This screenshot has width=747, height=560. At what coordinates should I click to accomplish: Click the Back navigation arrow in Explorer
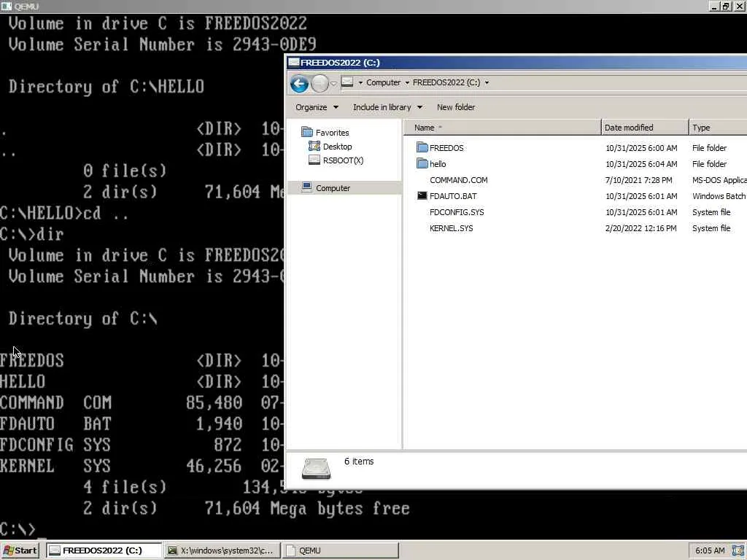point(299,84)
